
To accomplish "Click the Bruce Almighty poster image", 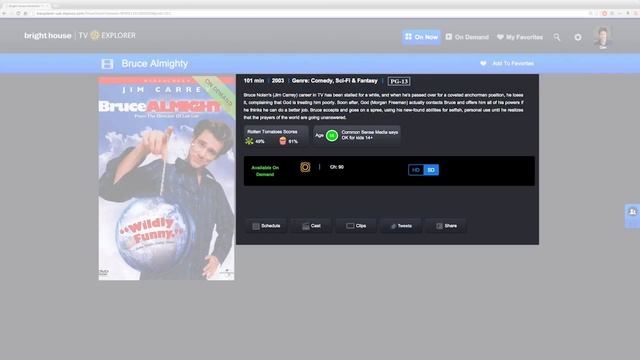I will click(167, 178).
